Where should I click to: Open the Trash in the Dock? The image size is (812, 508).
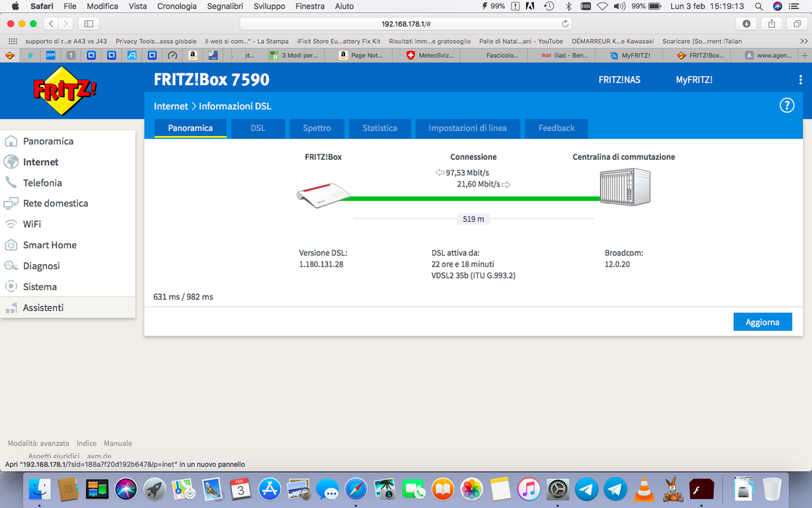pyautogui.click(x=772, y=489)
